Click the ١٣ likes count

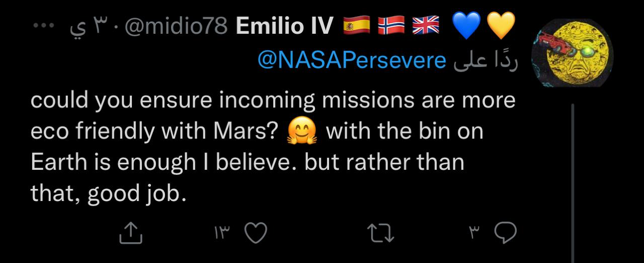pos(222,233)
